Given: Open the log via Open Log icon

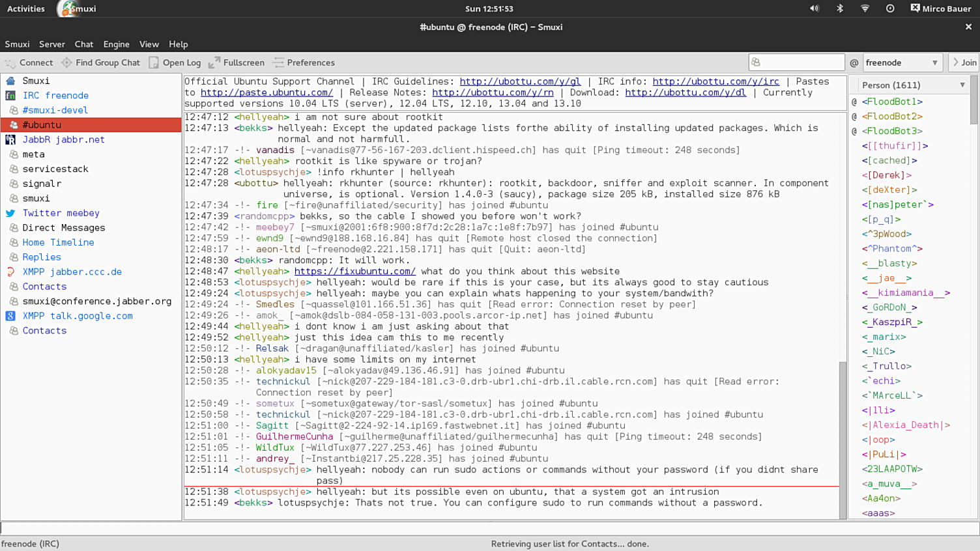Looking at the screenshot, I should click(x=154, y=63).
